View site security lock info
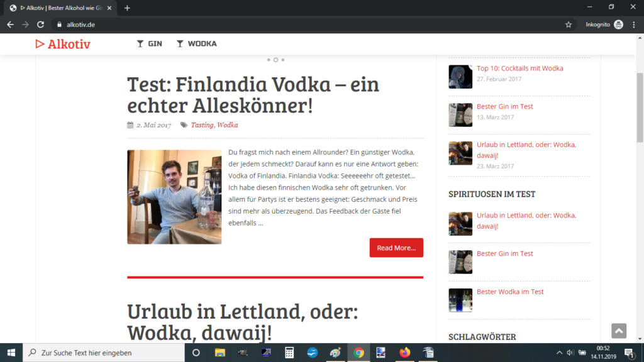Screen dimensions: 644x362 (x=59, y=25)
